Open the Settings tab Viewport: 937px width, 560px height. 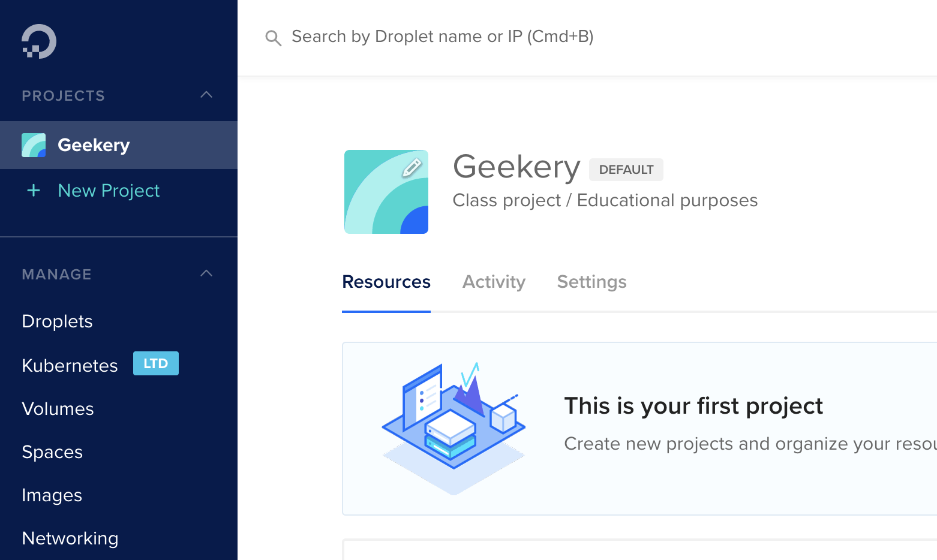(x=591, y=282)
